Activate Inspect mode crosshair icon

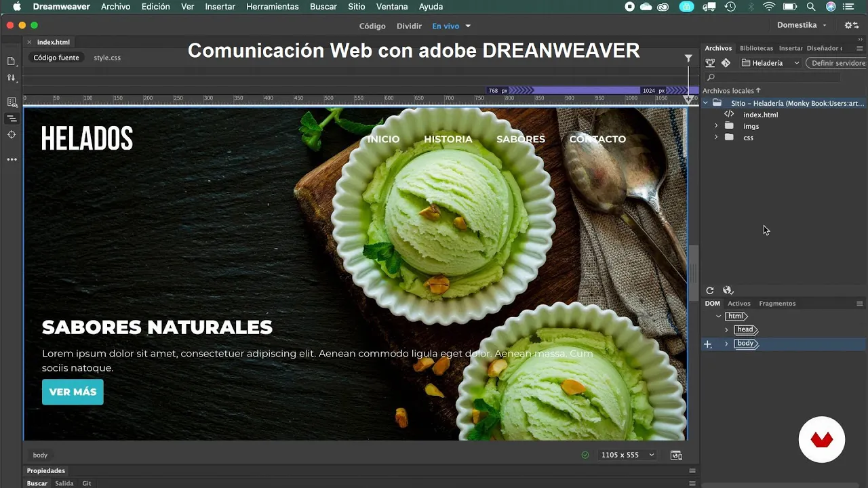point(11,135)
